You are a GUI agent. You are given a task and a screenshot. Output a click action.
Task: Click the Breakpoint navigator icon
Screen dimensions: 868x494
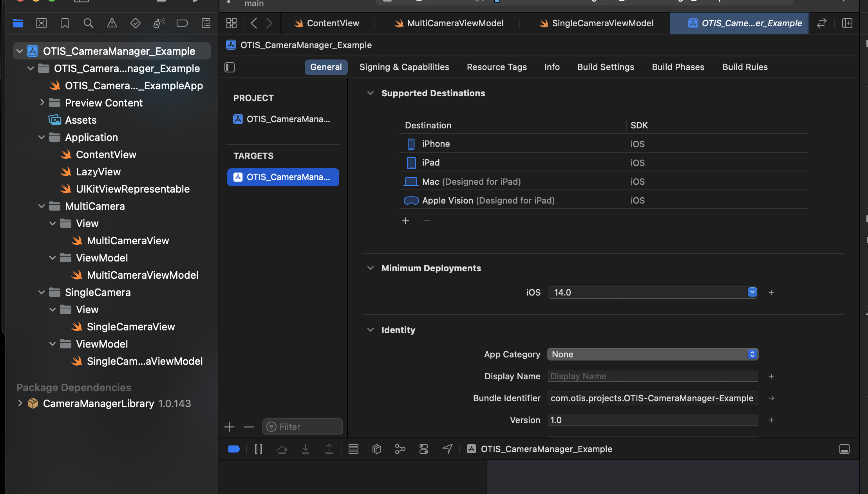point(182,23)
